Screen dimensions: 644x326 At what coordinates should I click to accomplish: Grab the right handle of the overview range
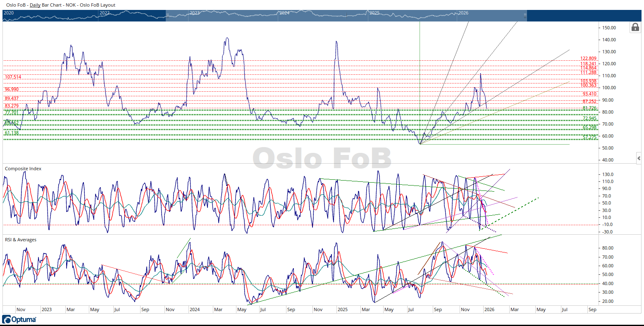(x=525, y=16)
